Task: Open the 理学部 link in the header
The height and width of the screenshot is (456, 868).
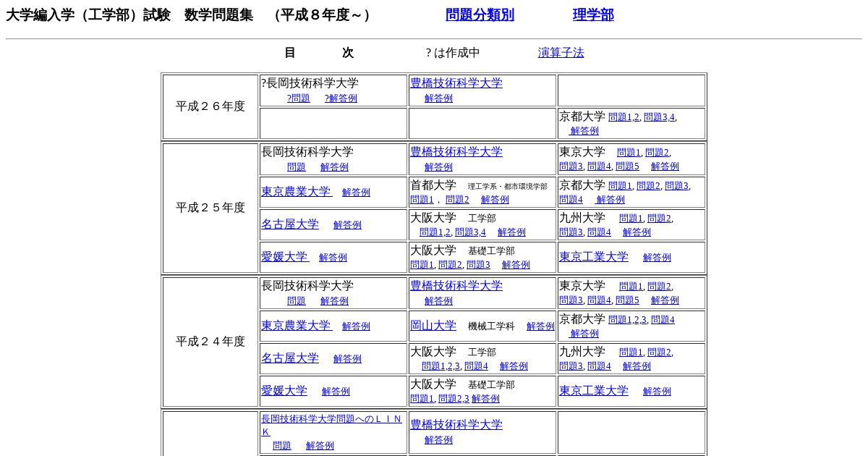Action: pyautogui.click(x=593, y=14)
